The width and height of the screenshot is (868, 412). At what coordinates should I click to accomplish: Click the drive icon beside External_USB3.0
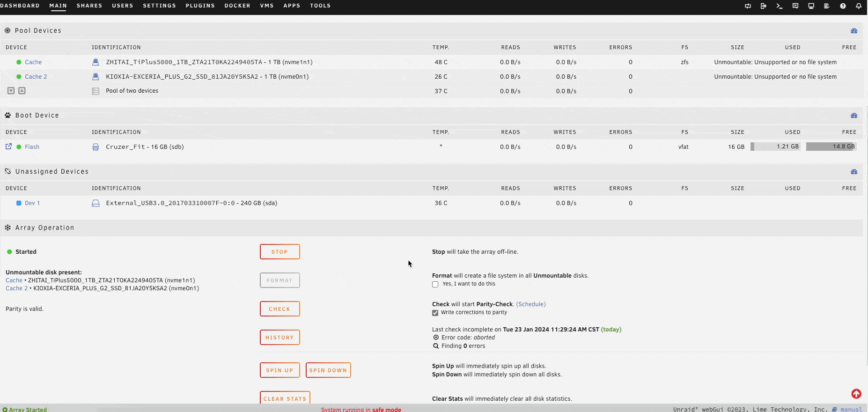coord(96,203)
